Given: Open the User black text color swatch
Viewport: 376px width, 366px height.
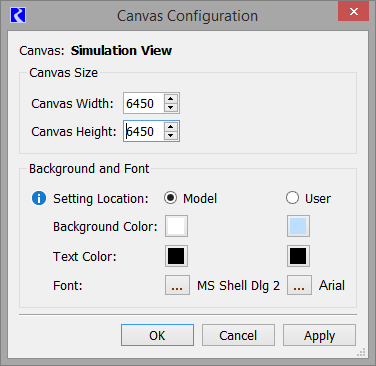Looking at the screenshot, I should (x=298, y=256).
